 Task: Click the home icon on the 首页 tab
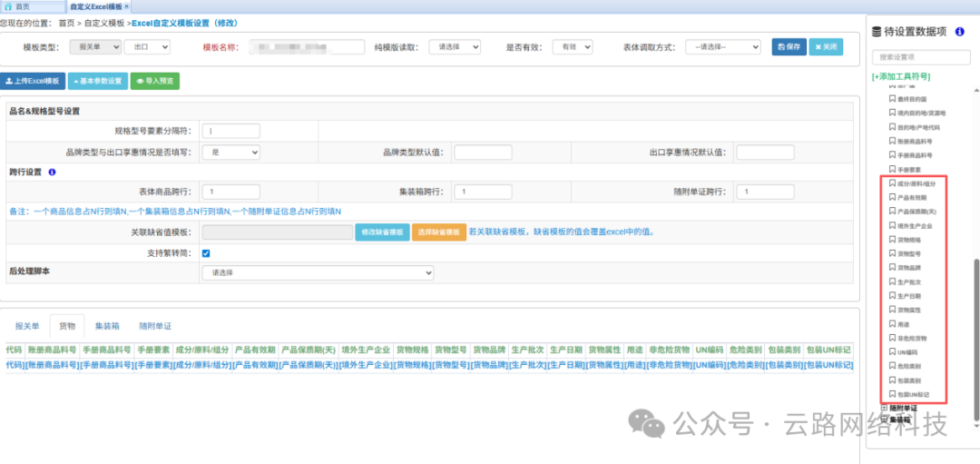8,6
